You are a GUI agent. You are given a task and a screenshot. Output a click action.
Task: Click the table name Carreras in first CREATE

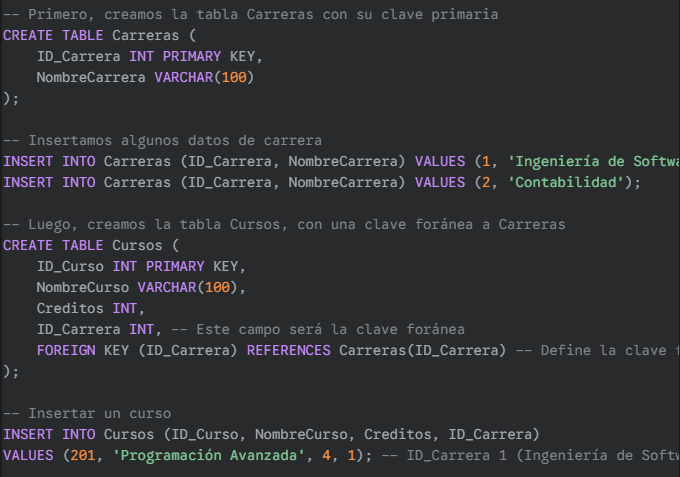click(x=145, y=35)
